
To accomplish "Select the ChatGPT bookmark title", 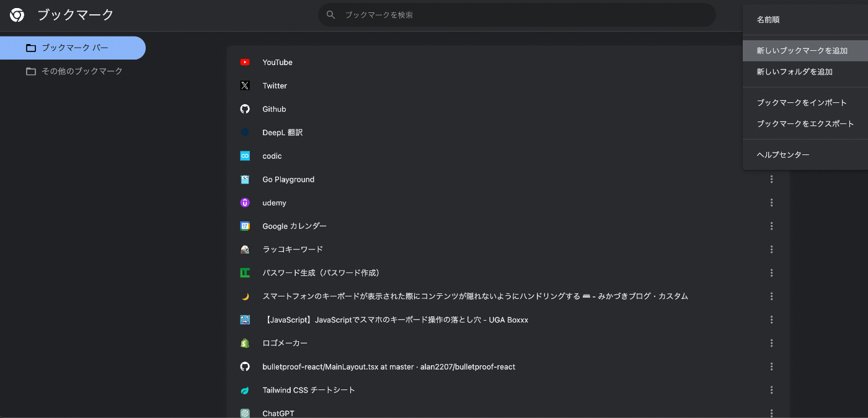I will [278, 413].
